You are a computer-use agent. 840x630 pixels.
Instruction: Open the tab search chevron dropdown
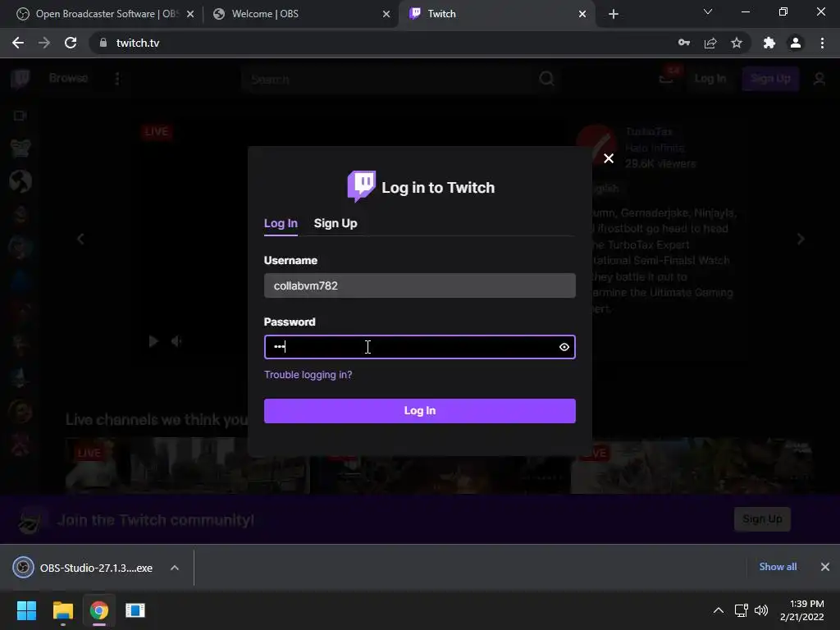708,11
